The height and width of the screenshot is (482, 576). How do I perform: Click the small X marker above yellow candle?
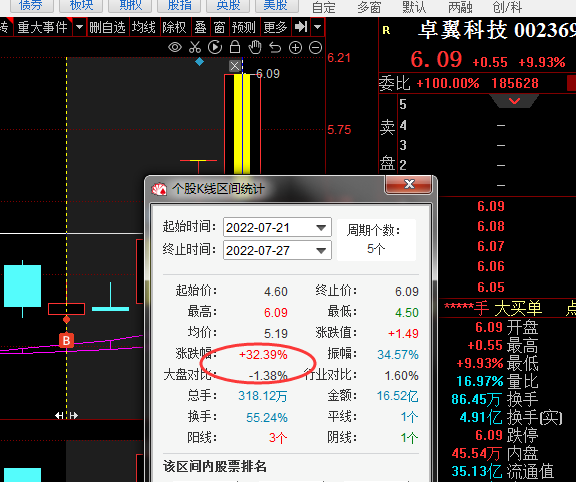click(235, 66)
